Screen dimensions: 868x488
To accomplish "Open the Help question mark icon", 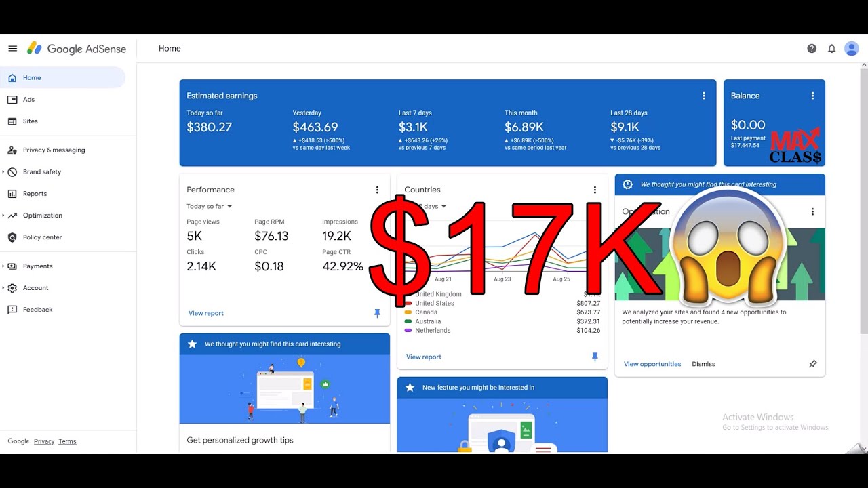I will tap(812, 49).
